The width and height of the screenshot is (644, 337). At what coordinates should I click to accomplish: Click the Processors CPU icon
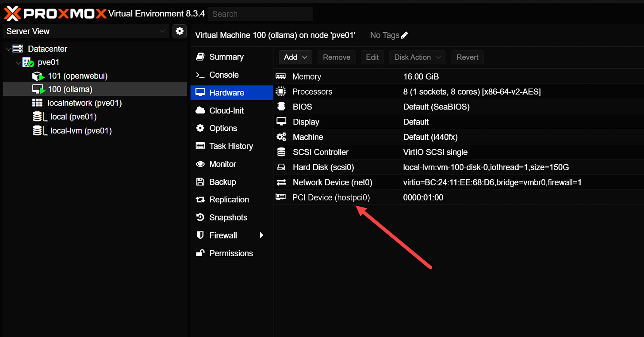[x=281, y=91]
